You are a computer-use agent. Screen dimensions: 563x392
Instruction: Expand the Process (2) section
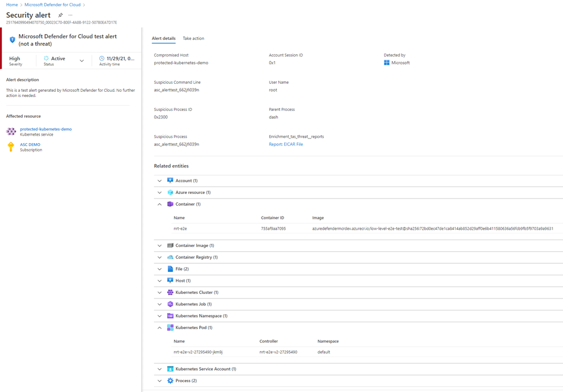(159, 380)
